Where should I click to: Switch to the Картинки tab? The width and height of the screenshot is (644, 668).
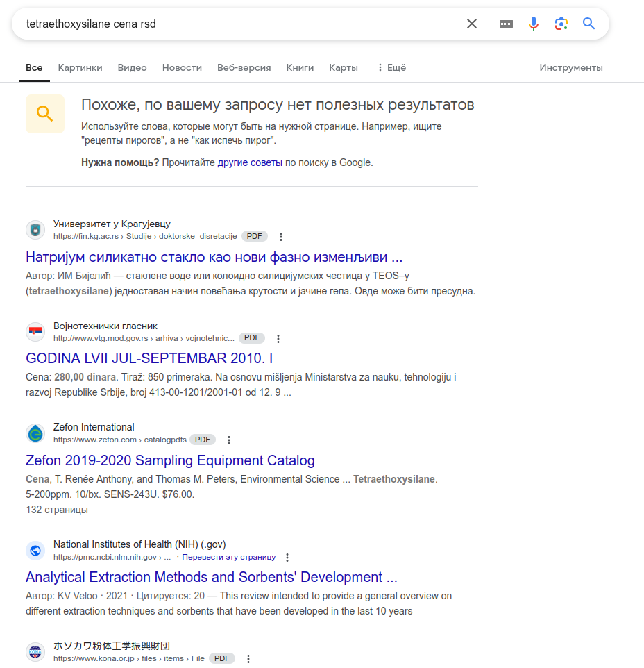80,68
